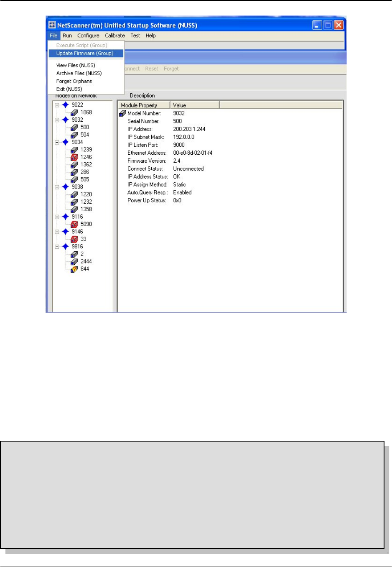
Task: Click module icon next to Model Number
Action: (122, 113)
